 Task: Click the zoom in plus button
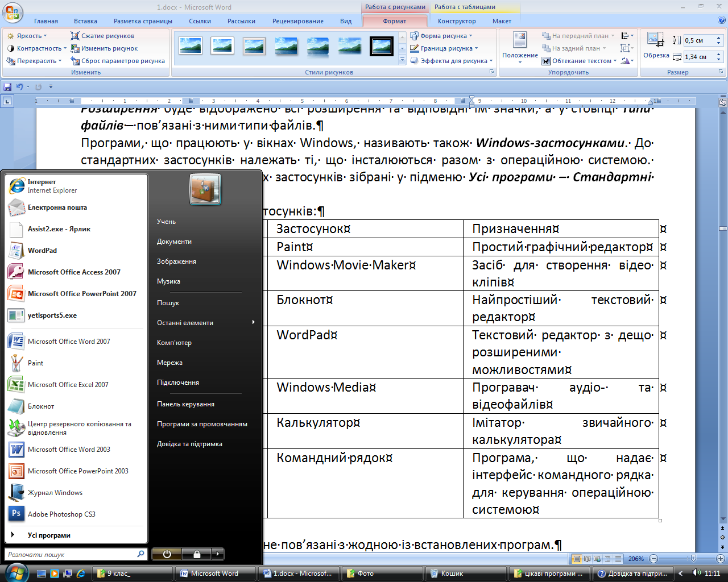pos(721,559)
